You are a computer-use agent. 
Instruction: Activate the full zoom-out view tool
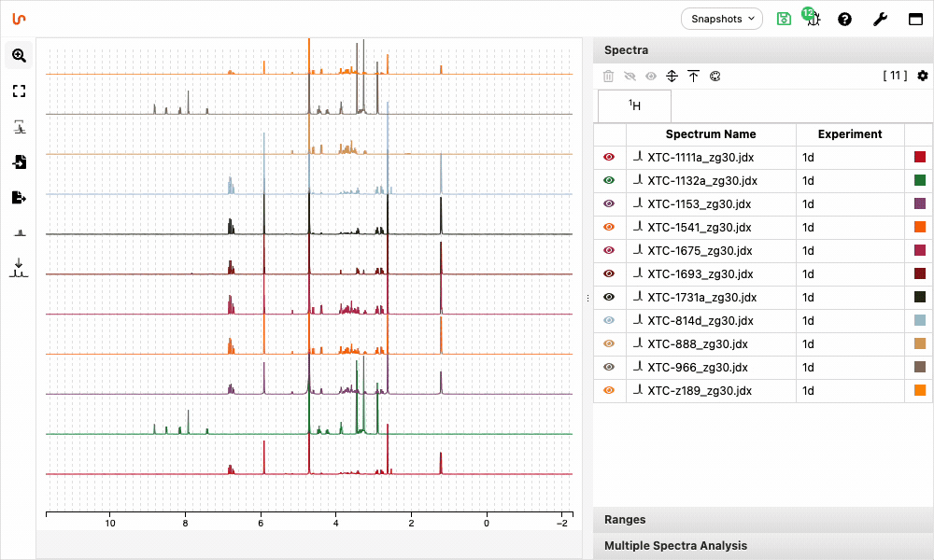[x=19, y=91]
